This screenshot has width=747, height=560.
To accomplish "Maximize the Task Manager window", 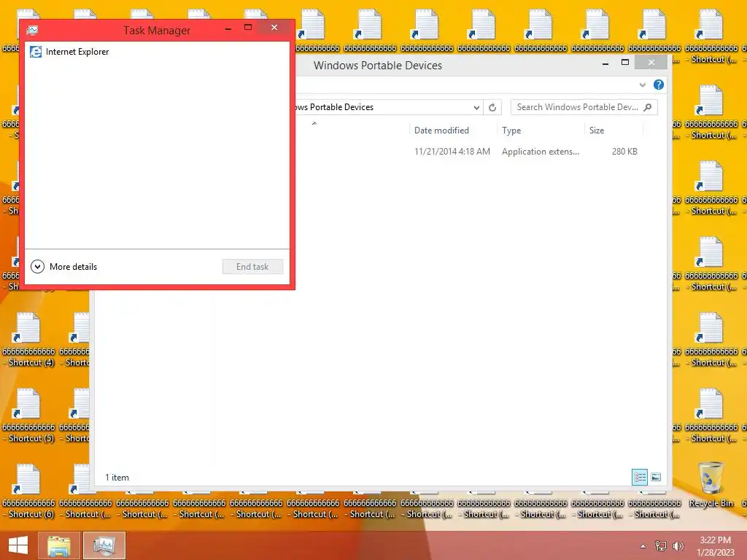I will pyautogui.click(x=248, y=28).
